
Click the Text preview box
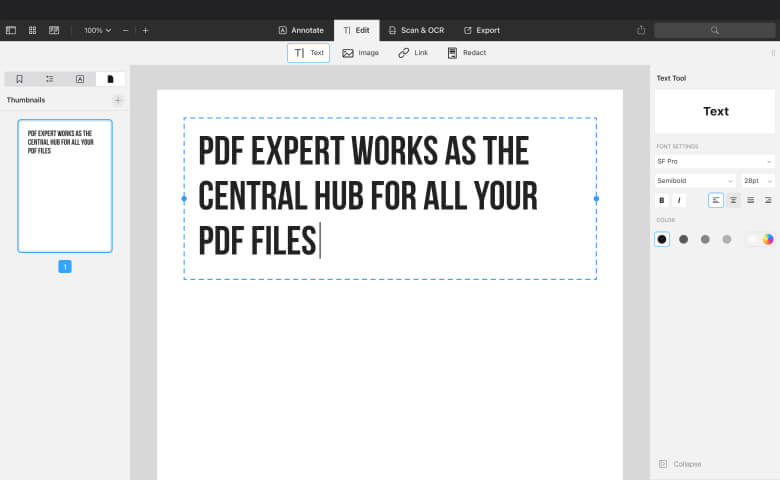(715, 111)
